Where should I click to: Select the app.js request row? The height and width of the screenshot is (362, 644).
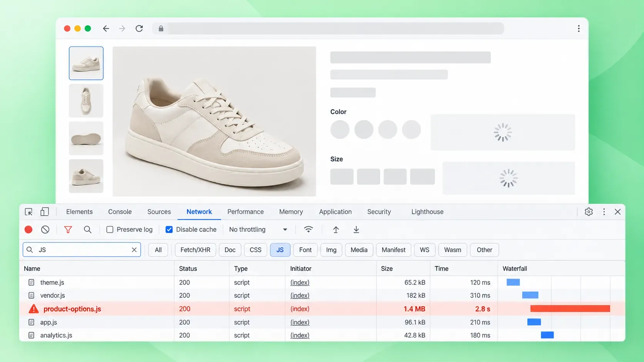tap(322, 322)
